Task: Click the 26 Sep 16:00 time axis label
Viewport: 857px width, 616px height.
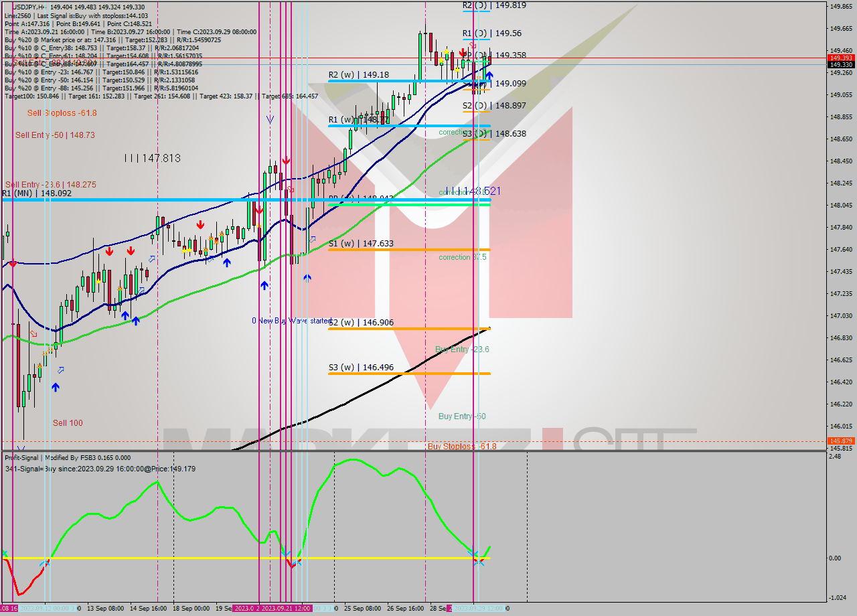Action: point(405,609)
